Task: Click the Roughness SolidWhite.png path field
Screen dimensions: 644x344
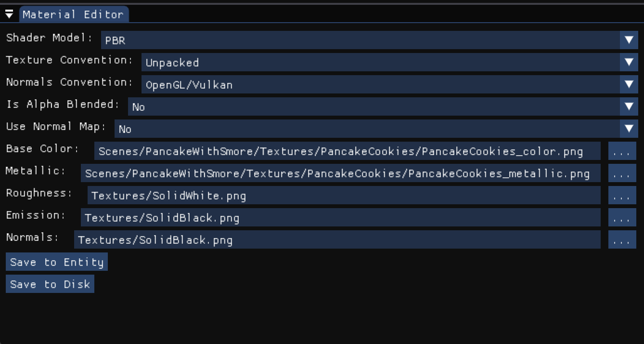Action: [x=343, y=196]
